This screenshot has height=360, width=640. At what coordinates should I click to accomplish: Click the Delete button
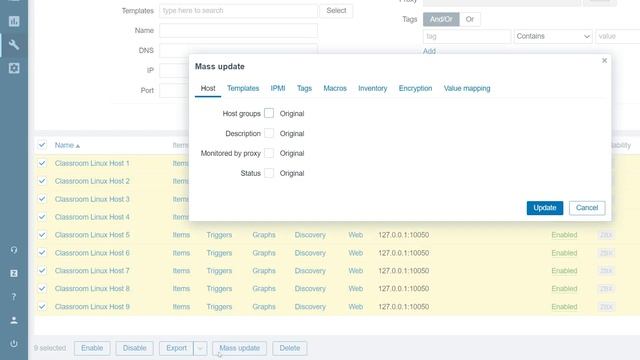(290, 348)
